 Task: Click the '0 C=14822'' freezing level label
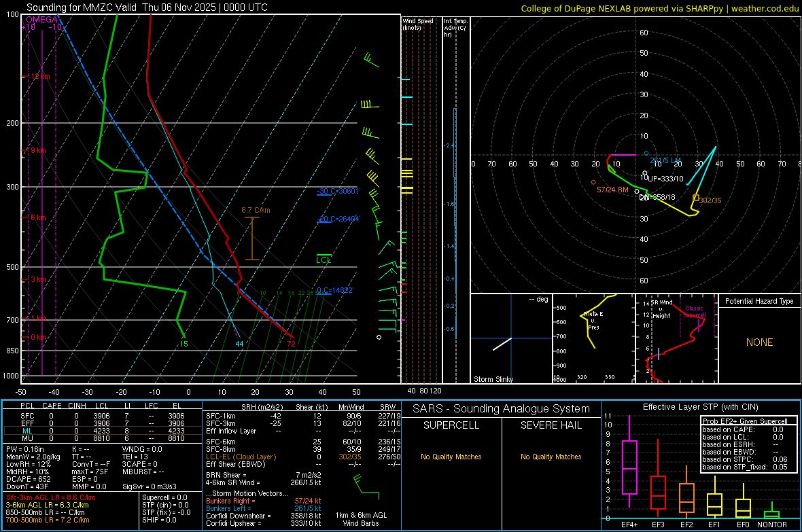pyautogui.click(x=335, y=290)
